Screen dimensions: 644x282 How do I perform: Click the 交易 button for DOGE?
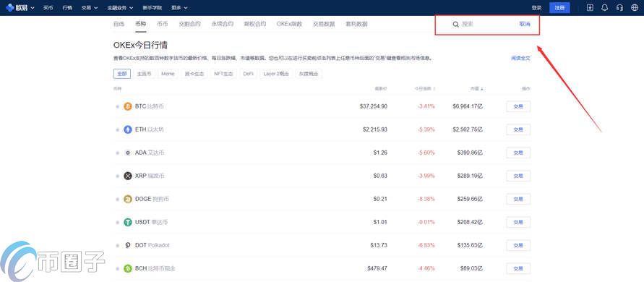(x=518, y=199)
